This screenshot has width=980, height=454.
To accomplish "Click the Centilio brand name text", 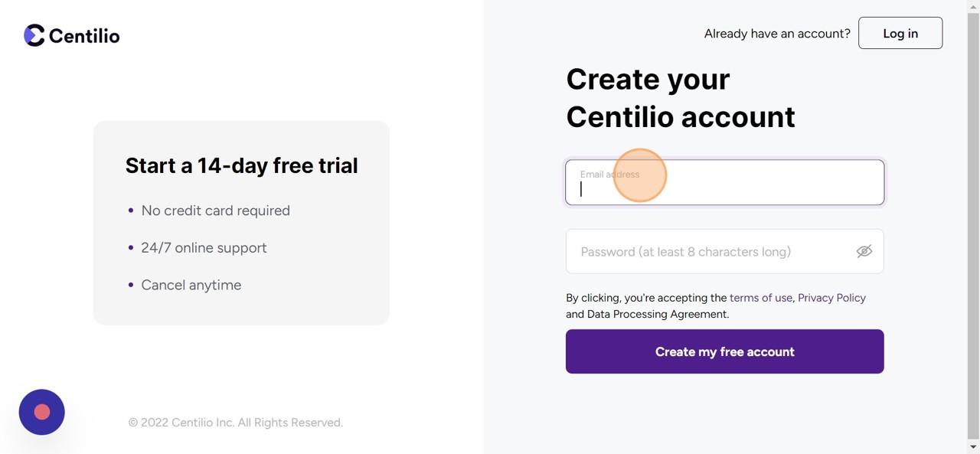I will [x=84, y=35].
